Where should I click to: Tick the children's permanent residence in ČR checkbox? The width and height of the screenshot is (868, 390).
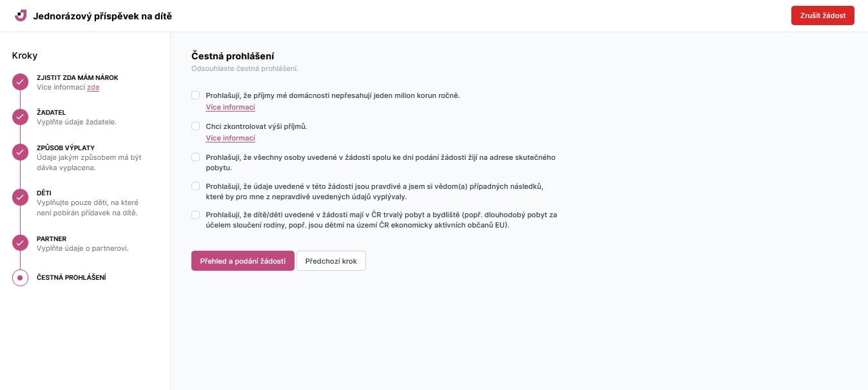point(196,215)
